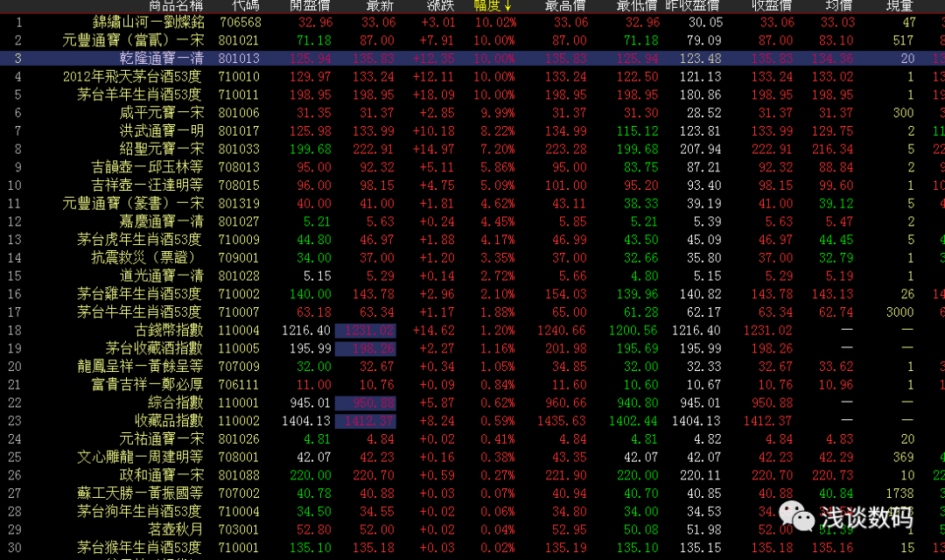Click the 開盤價 column header

(311, 5)
